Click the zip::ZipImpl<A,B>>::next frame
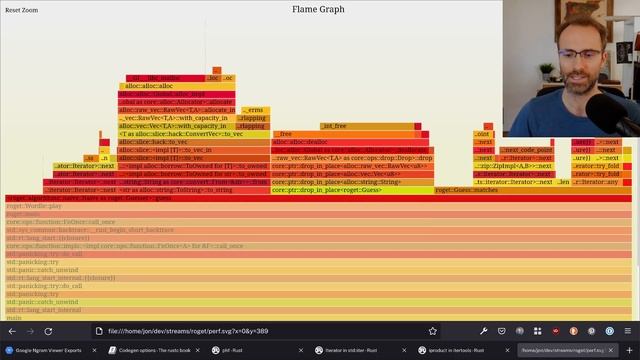 point(514,166)
